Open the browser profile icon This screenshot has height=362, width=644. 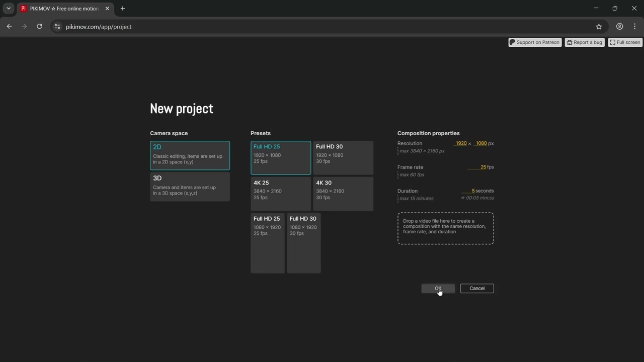point(619,27)
